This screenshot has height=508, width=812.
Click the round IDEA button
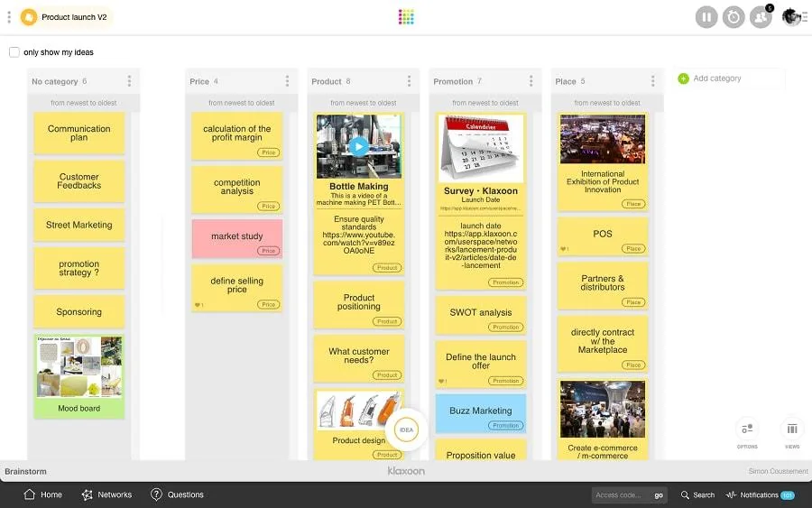pos(407,429)
